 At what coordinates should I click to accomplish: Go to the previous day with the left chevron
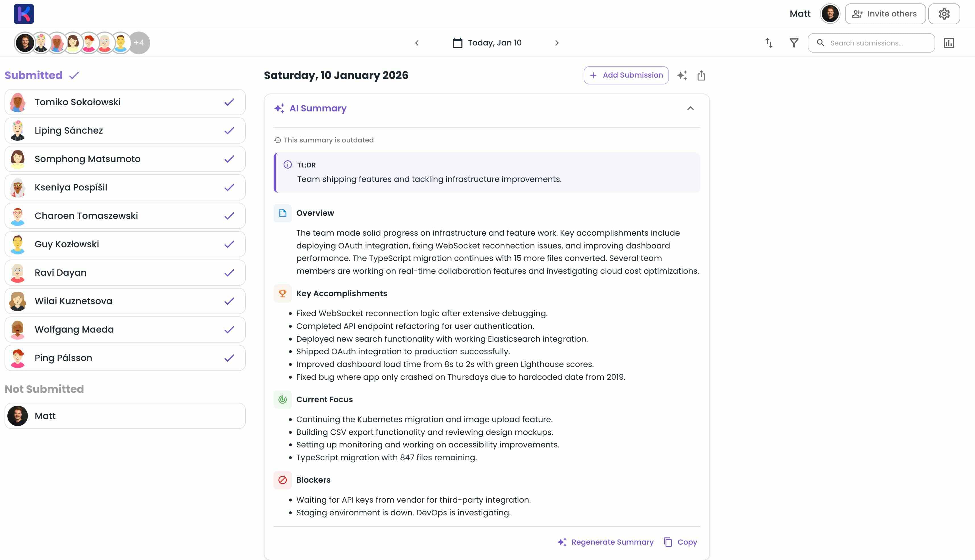[417, 43]
